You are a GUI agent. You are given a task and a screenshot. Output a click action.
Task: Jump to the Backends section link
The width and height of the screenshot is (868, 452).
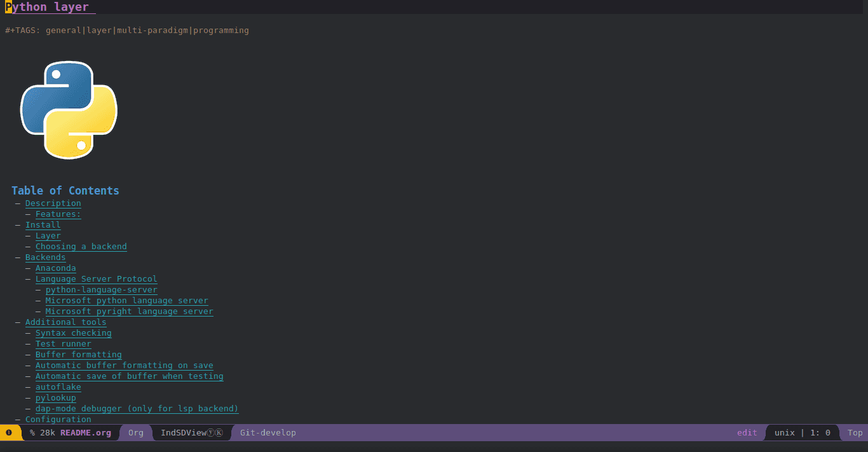pyautogui.click(x=46, y=257)
